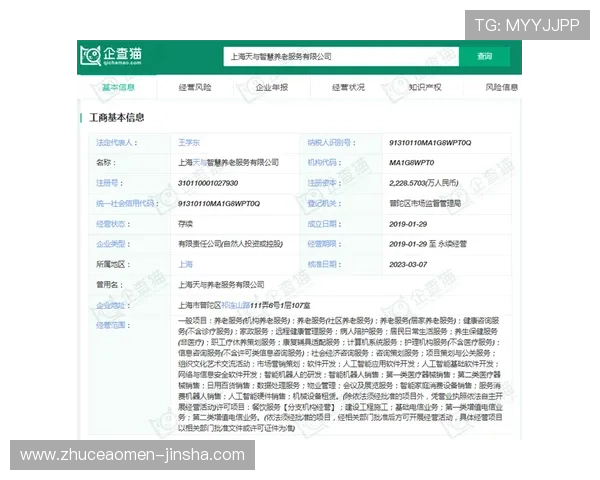Click the 天与 highlighted link in company name
The height and width of the screenshot is (480, 600).
[199, 163]
